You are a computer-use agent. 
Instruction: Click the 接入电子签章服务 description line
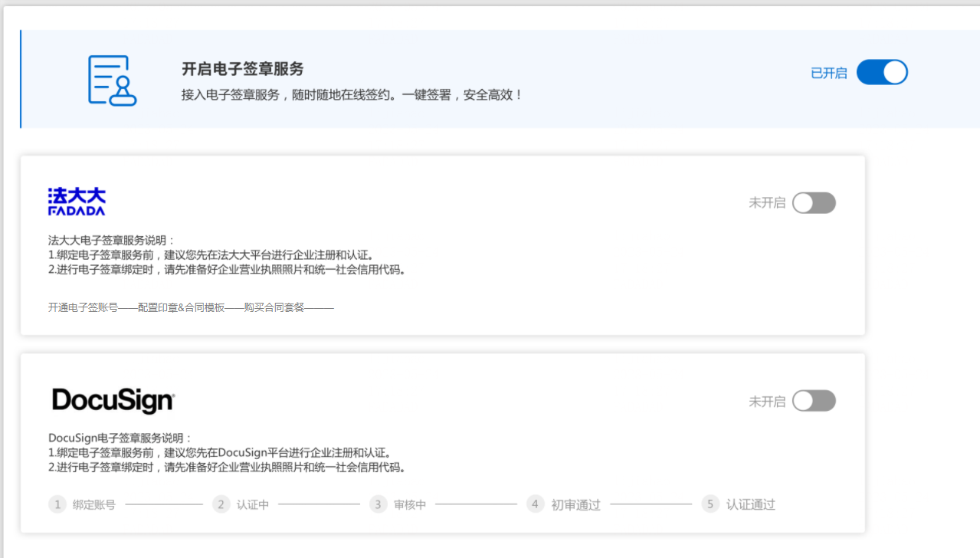[352, 95]
